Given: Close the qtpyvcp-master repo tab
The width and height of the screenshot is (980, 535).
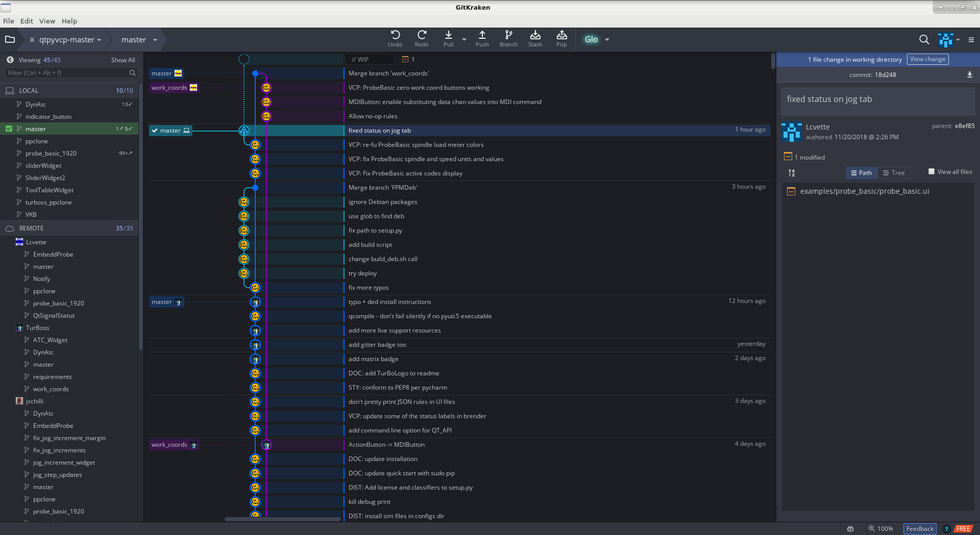Looking at the screenshot, I should pyautogui.click(x=32, y=39).
